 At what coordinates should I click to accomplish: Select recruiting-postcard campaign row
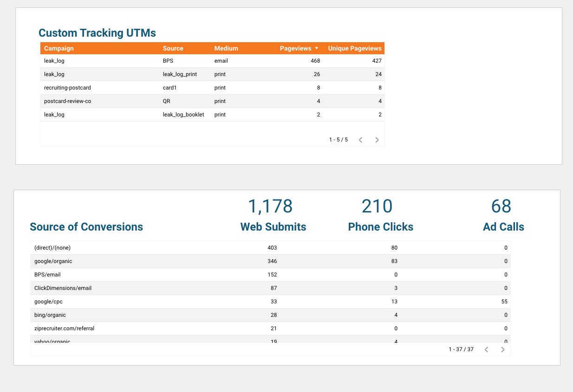click(x=212, y=88)
